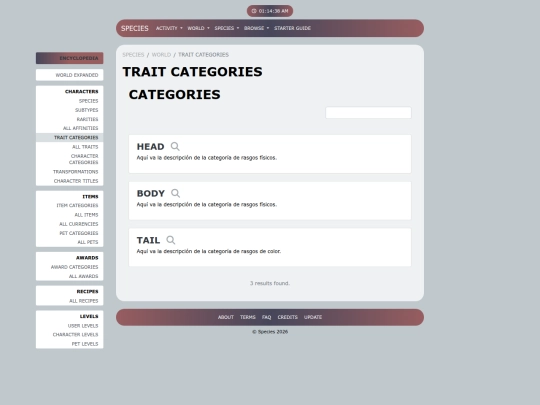Click the ITEMS sidebar section heading
This screenshot has width=540, height=405.
90,197
